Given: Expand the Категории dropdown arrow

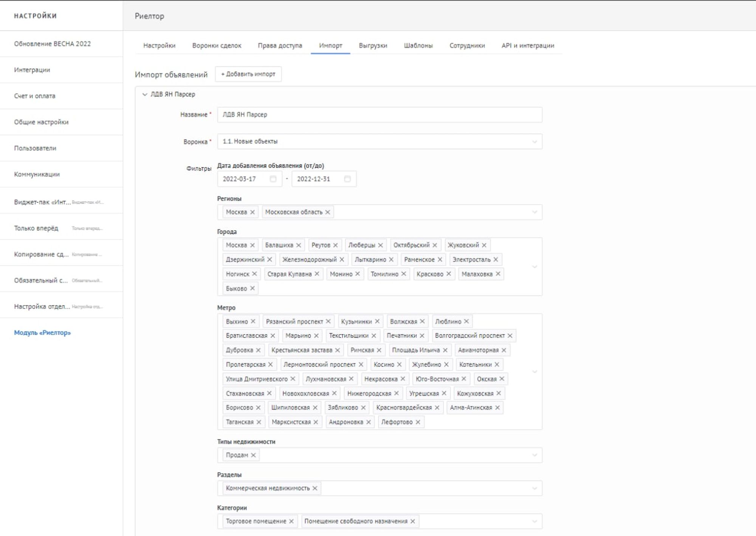Looking at the screenshot, I should click(x=534, y=521).
